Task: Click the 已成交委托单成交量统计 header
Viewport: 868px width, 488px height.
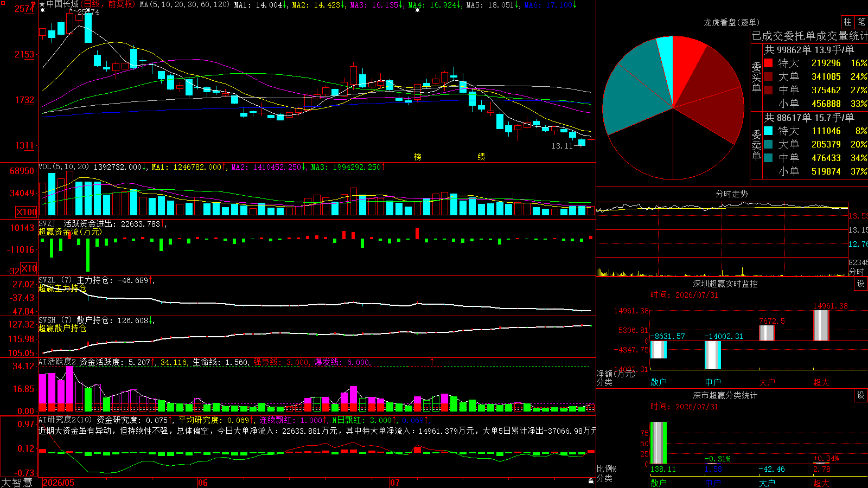Action: point(809,36)
